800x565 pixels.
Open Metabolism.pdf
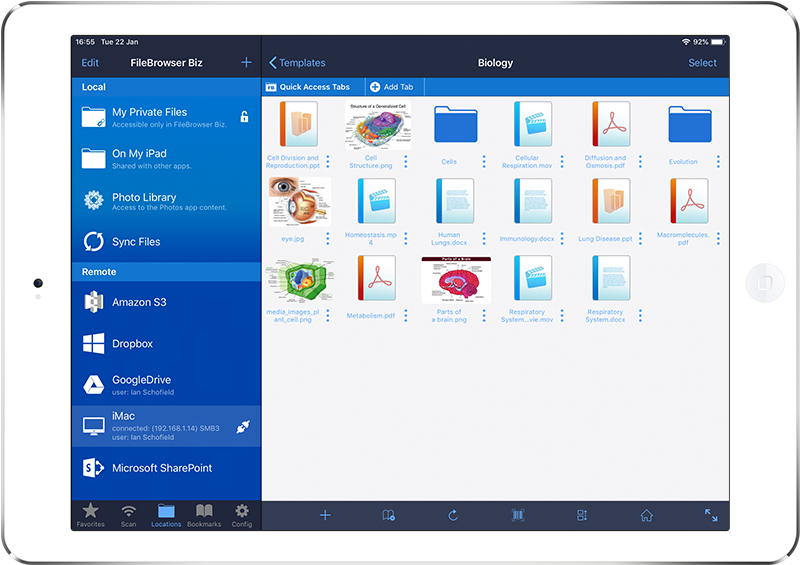click(x=377, y=278)
